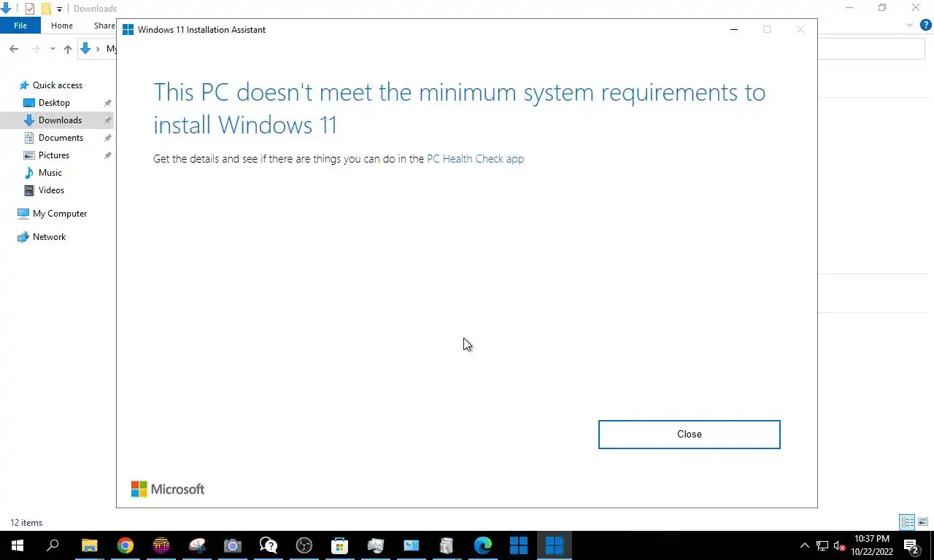Open the Customize Quick Access Toolbar dropdown
Image resolution: width=934 pixels, height=560 pixels.
point(59,9)
